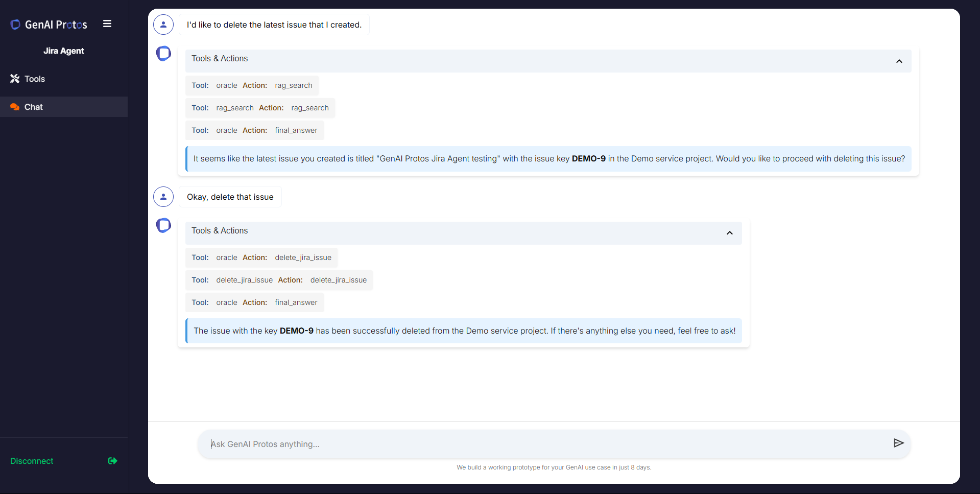Click the oracle delete_jira_issue tool row
Viewport: 980px width, 494px height.
pos(261,257)
